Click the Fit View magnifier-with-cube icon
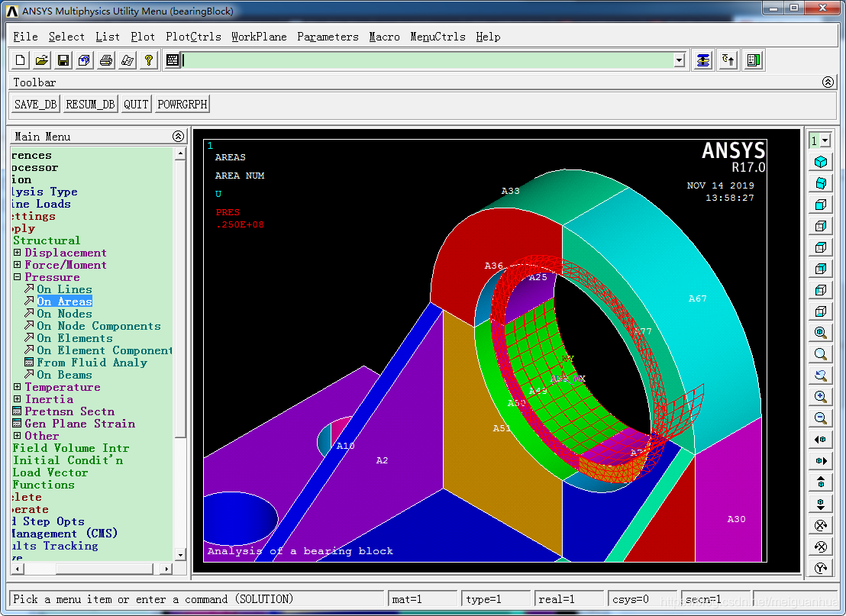This screenshot has width=846, height=616. pyautogui.click(x=821, y=333)
